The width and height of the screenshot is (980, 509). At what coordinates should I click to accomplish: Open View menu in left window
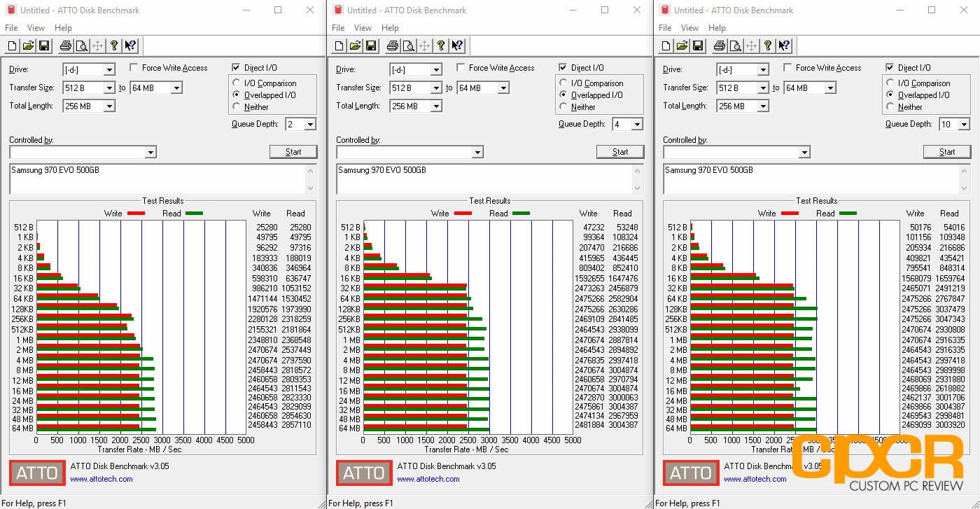[36, 28]
